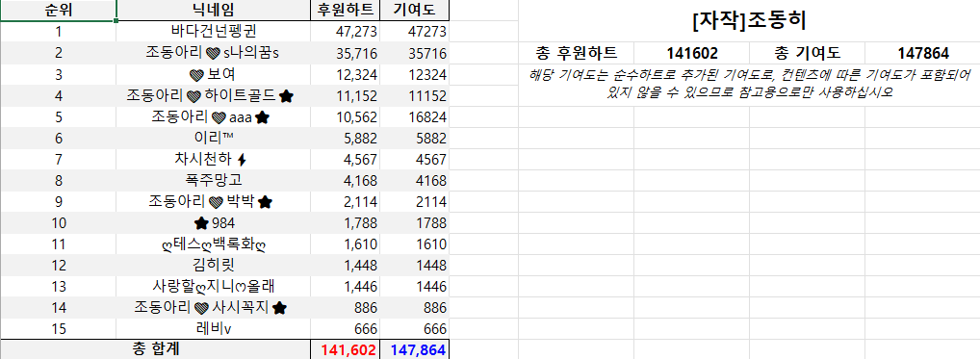Select the summary value 147864
This screenshot has width=980, height=359.
point(922,53)
